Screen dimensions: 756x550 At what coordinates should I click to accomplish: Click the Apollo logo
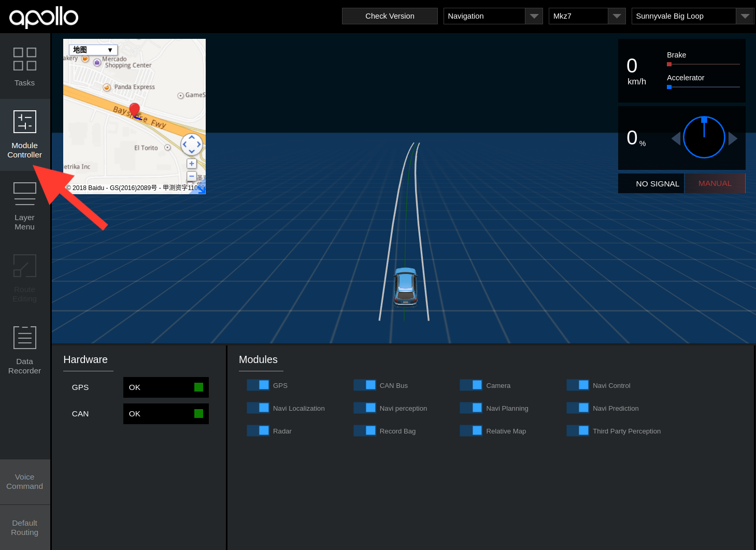click(44, 17)
